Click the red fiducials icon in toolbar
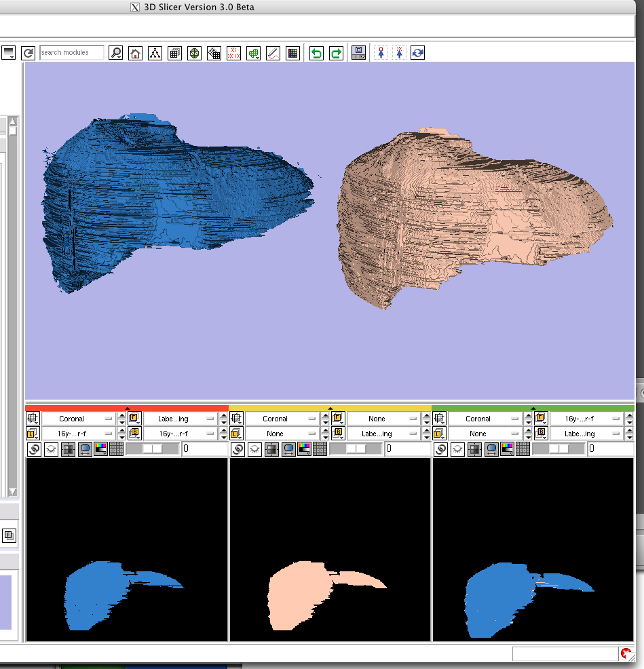Screen dimensions: 644x669 [x=234, y=53]
